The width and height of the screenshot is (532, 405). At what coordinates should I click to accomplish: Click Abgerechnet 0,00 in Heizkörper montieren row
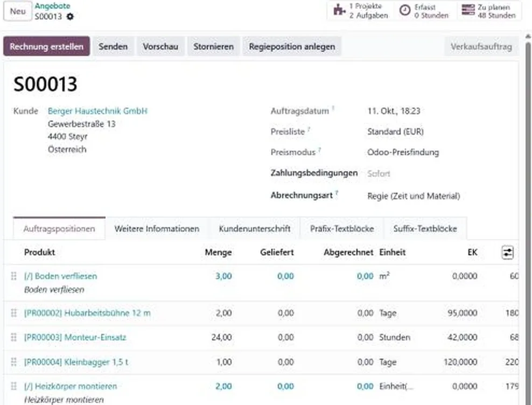(365, 386)
